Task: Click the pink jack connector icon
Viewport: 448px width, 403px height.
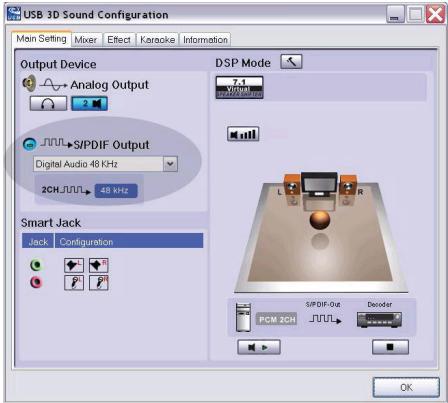Action: [x=36, y=282]
